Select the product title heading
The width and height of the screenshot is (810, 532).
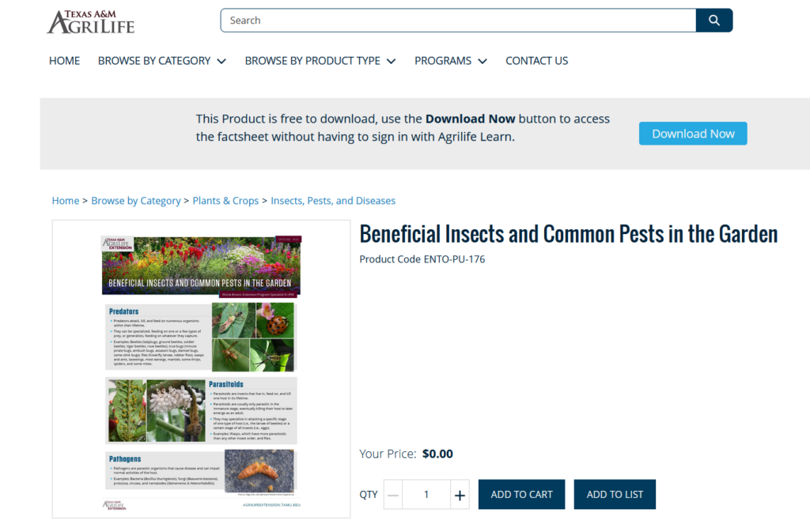568,234
